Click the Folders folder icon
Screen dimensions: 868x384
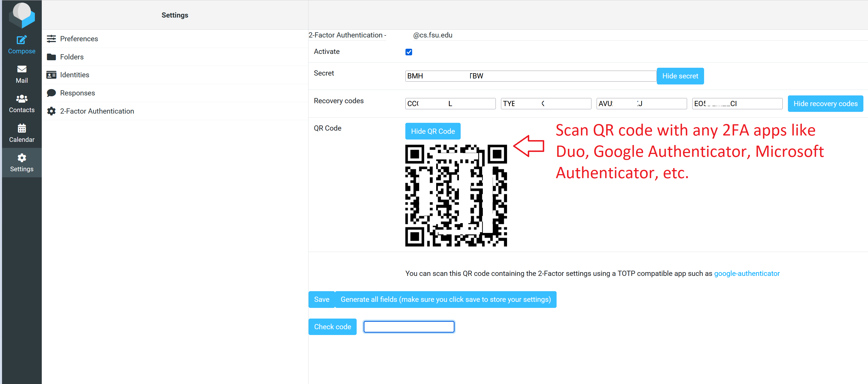pos(51,57)
